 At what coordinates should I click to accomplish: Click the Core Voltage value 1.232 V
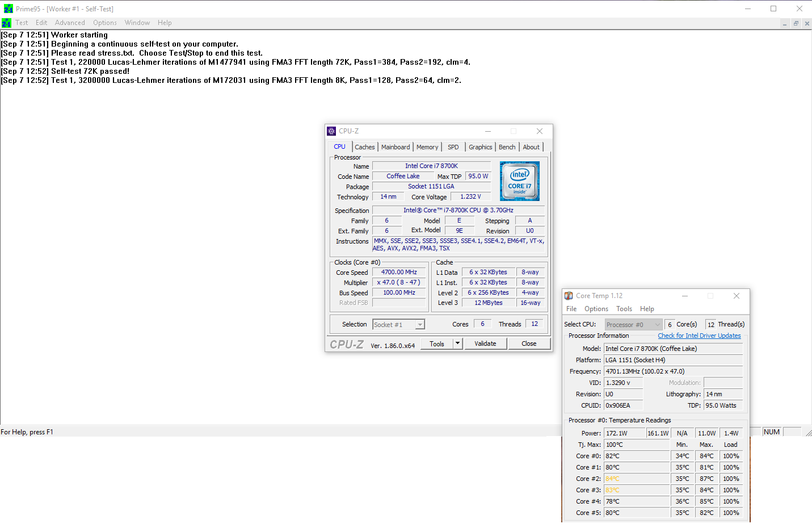click(x=470, y=196)
